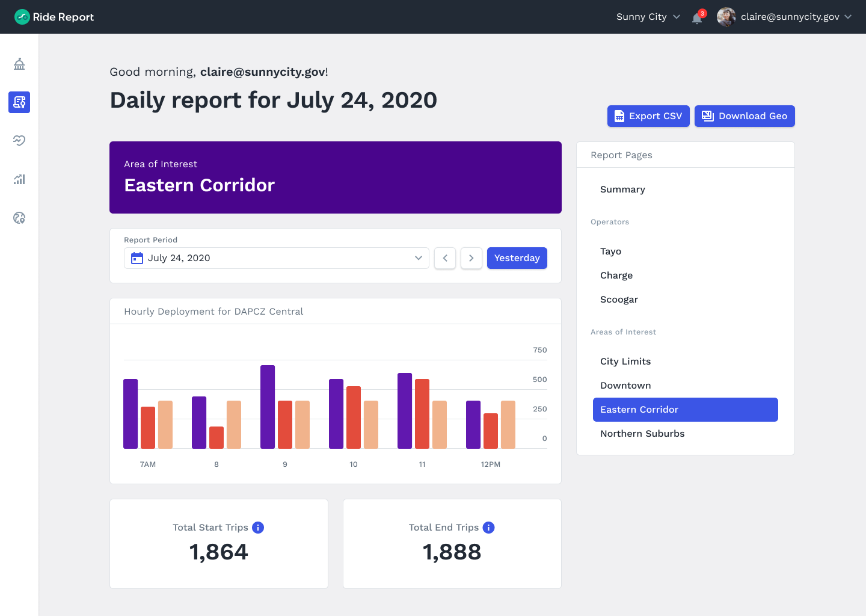Go to previous day with left arrow
This screenshot has width=866, height=616.
click(445, 258)
